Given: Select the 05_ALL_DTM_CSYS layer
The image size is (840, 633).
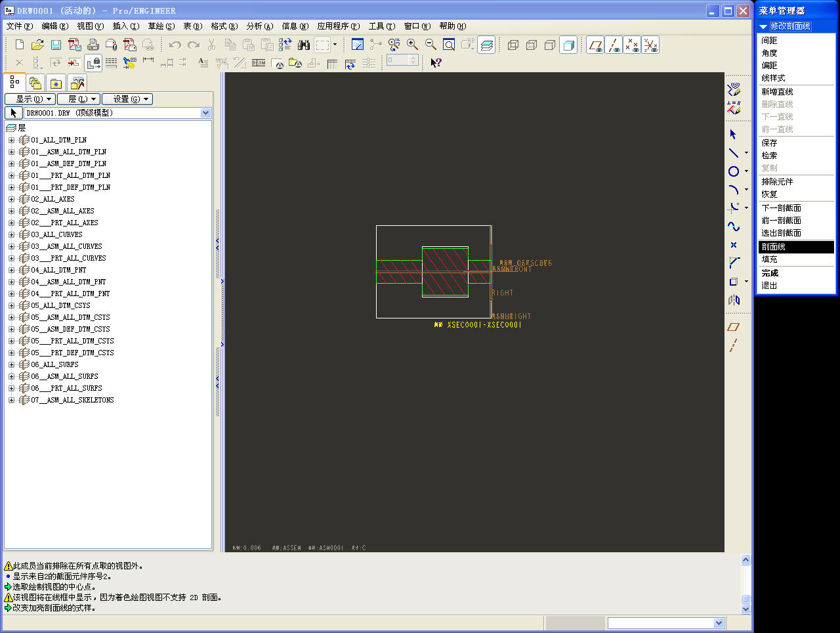Looking at the screenshot, I should pyautogui.click(x=60, y=305).
